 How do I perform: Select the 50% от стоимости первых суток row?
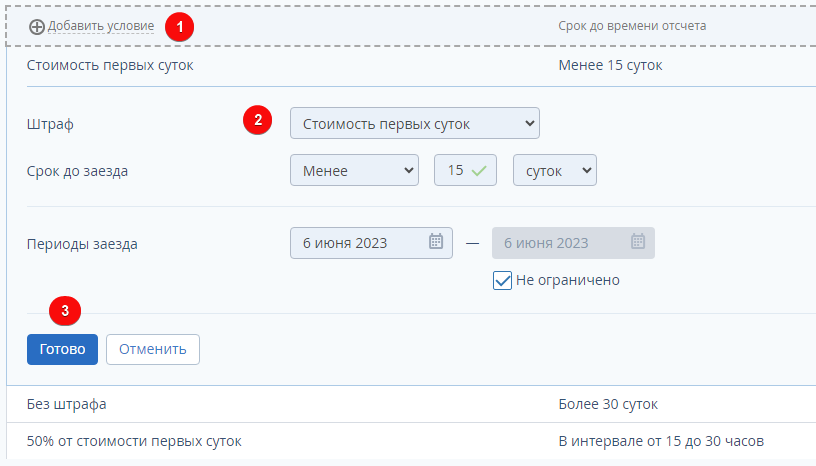[134, 441]
